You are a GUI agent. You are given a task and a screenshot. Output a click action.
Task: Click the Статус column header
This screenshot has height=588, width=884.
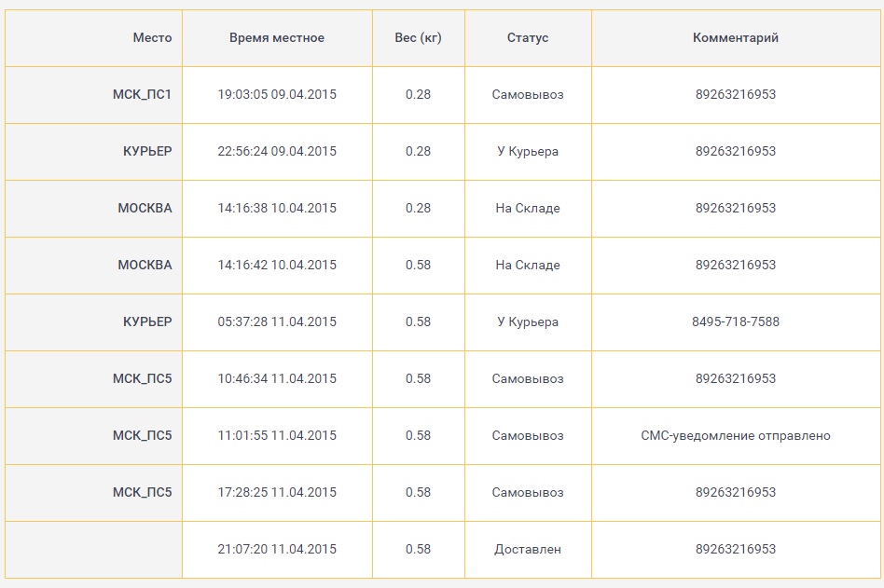528,38
